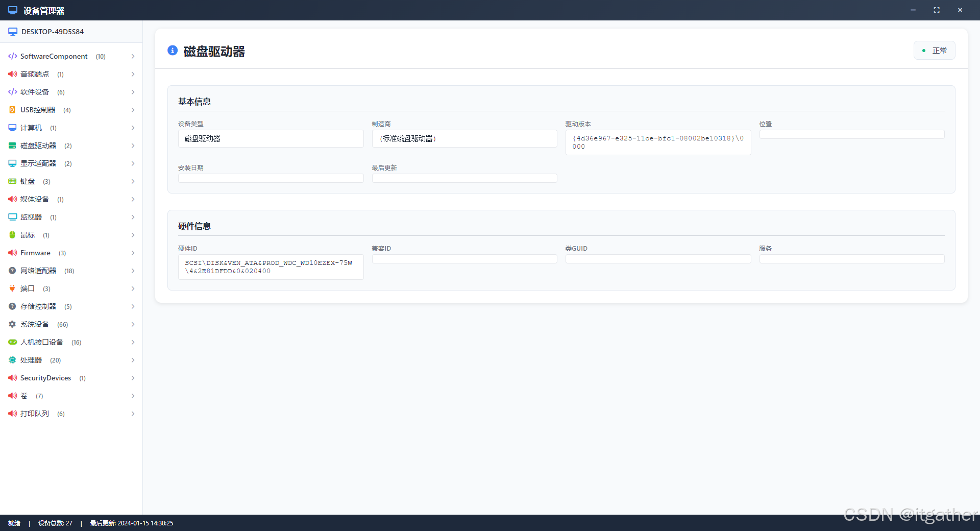Viewport: 980px width, 531px height.
Task: Click the computer icon beside 计算机
Action: pos(12,128)
